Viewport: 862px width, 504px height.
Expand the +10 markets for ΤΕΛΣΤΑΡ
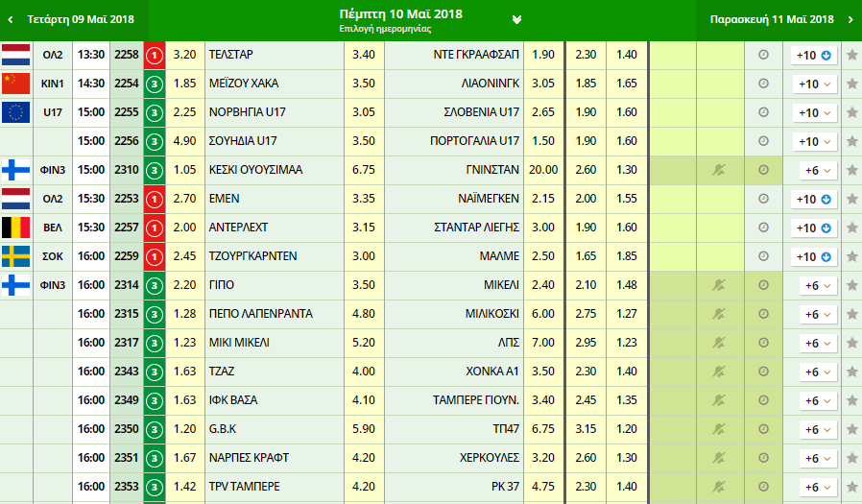[814, 56]
